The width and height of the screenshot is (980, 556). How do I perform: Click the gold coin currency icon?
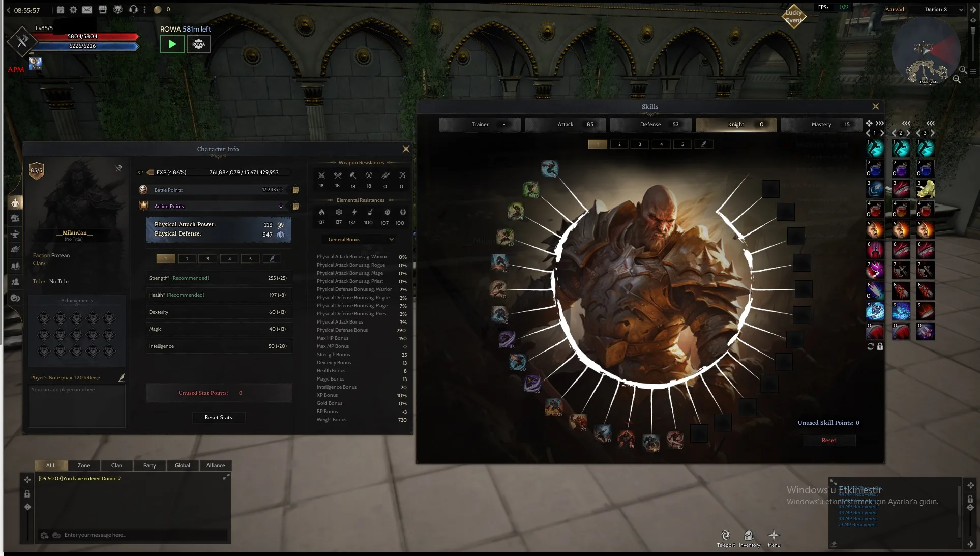(158, 10)
